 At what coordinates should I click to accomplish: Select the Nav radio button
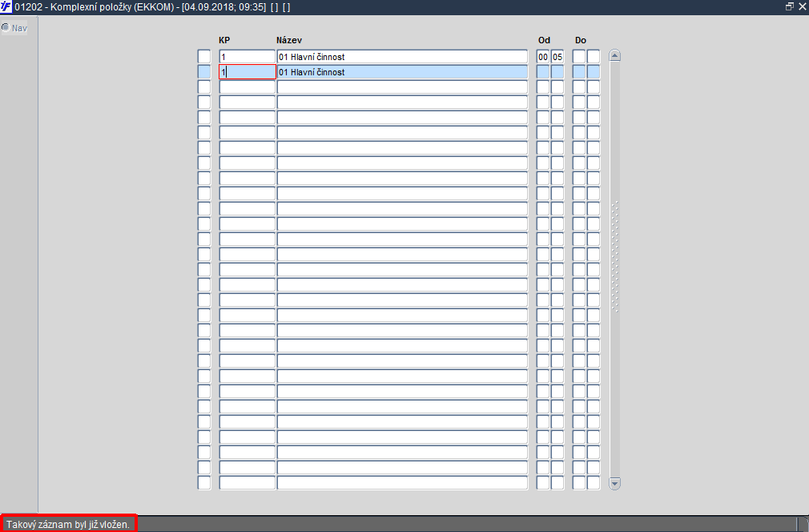pyautogui.click(x=6, y=27)
